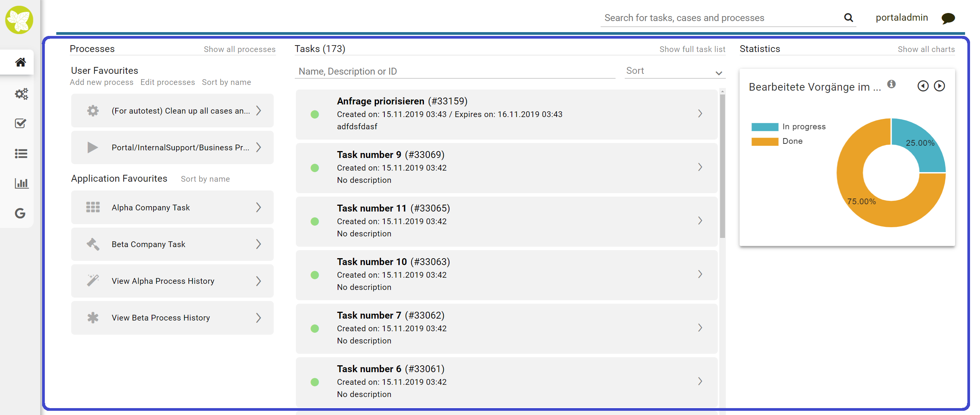The image size is (980, 415).
Task: Click Edit processes link
Action: tap(168, 82)
